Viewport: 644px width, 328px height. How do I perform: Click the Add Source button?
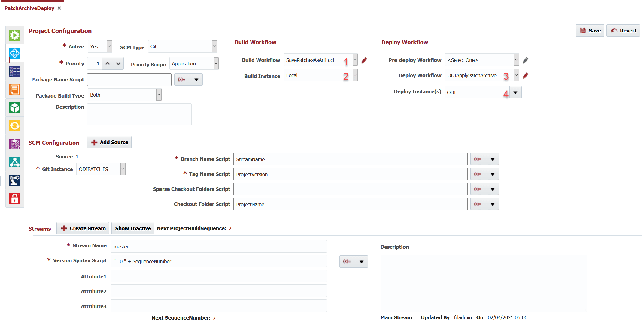pos(109,143)
